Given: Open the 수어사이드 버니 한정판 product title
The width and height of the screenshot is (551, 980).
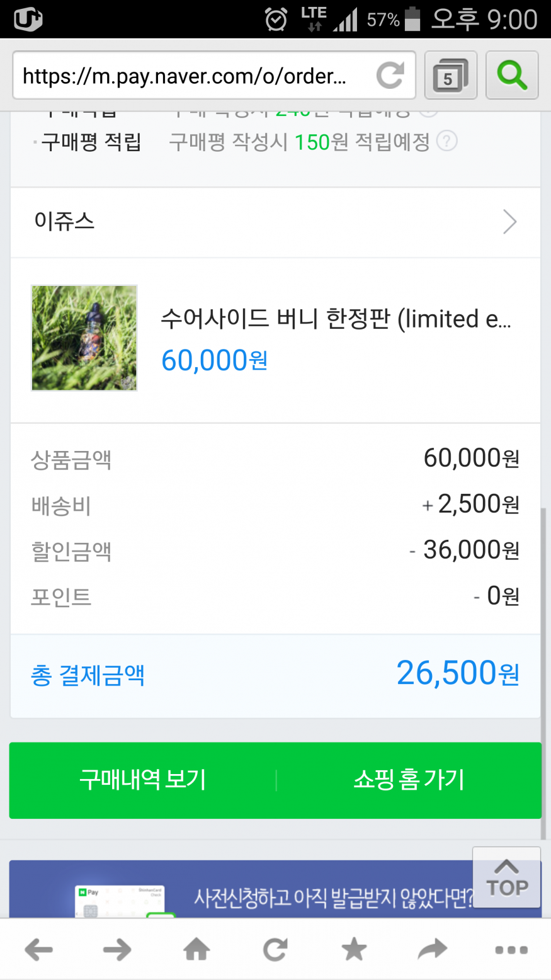Looking at the screenshot, I should click(336, 319).
